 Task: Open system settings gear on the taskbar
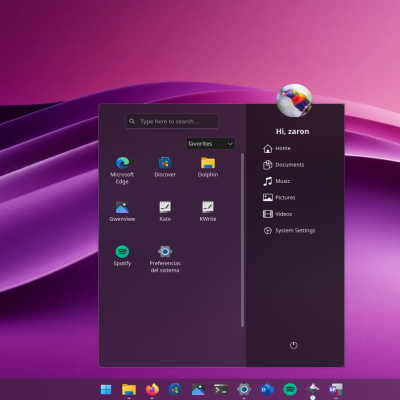[x=244, y=389]
